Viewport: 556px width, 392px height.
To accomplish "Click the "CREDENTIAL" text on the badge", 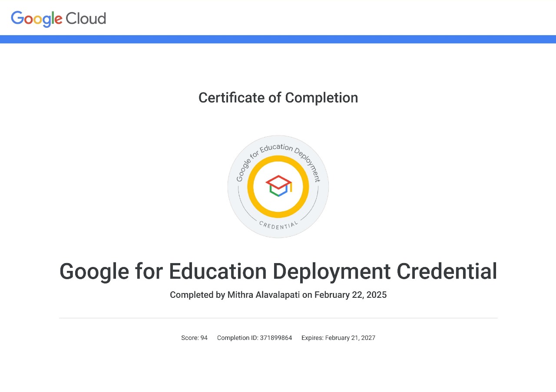I will pyautogui.click(x=278, y=225).
